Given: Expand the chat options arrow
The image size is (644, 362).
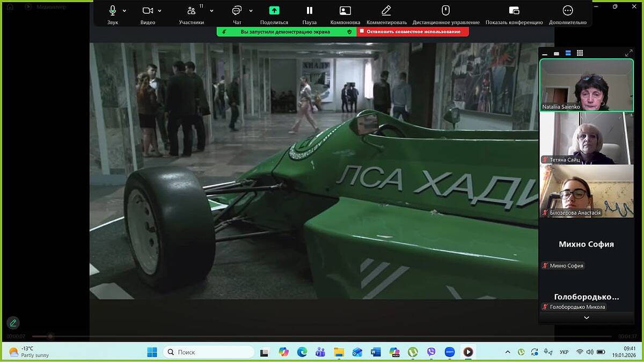Looking at the screenshot, I should point(251,11).
